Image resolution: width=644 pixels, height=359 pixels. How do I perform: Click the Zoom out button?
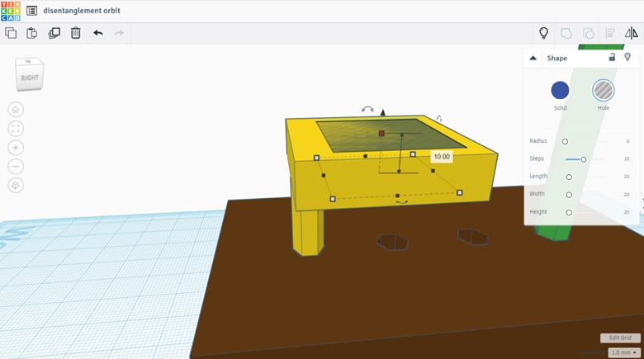16,167
